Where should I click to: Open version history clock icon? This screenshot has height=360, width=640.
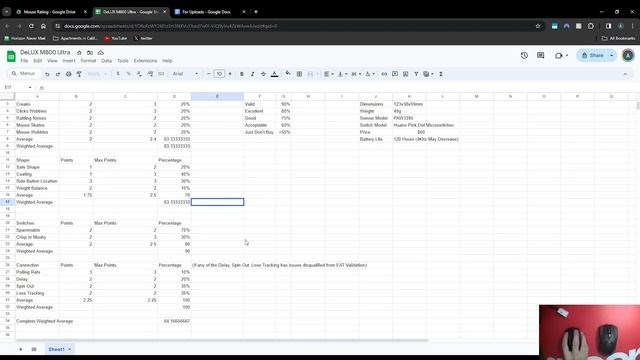[x=524, y=55]
